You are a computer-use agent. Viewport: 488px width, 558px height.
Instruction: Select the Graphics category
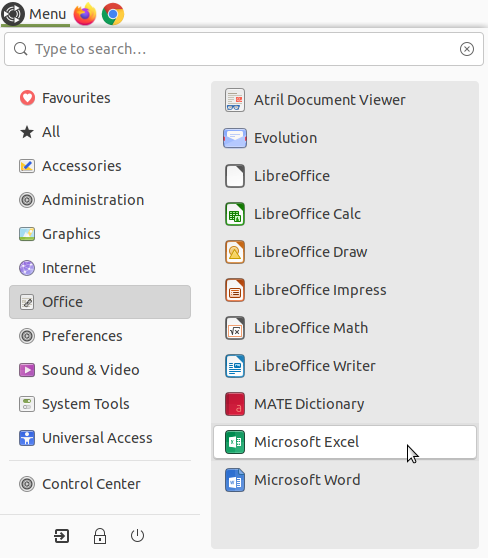click(100, 234)
